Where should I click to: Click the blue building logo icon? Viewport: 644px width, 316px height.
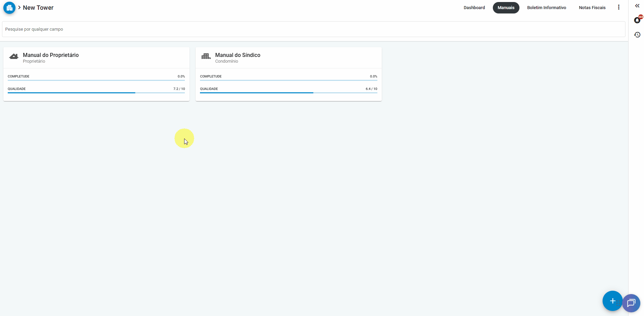pyautogui.click(x=9, y=8)
